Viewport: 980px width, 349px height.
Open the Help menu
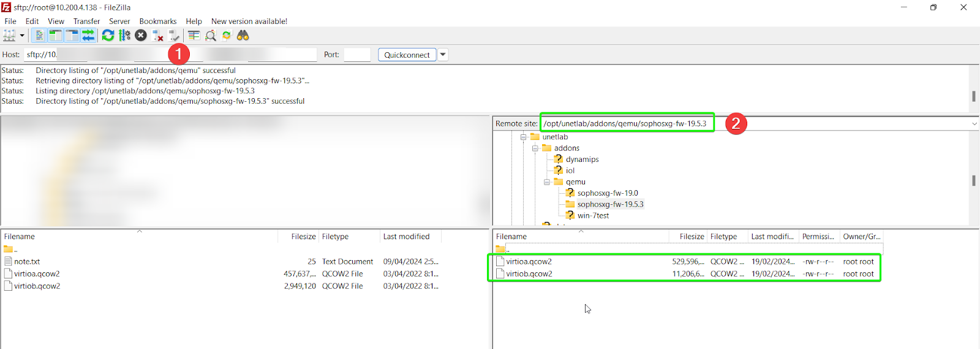tap(194, 21)
